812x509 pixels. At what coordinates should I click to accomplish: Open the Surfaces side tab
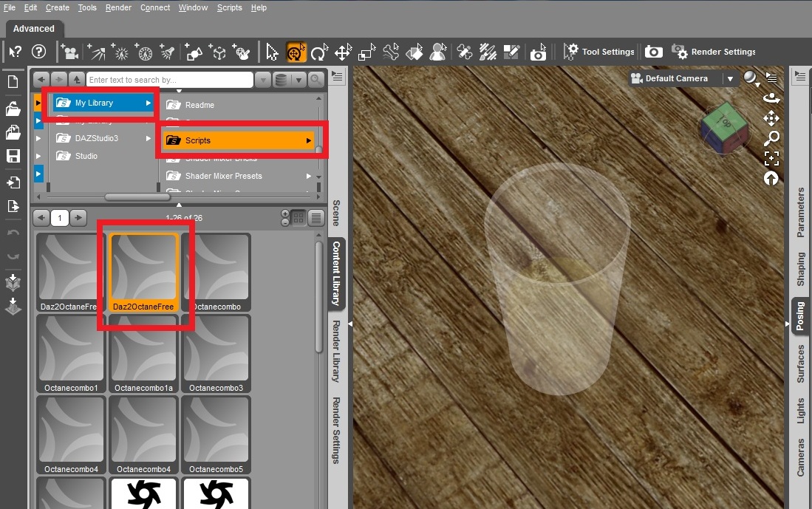800,363
